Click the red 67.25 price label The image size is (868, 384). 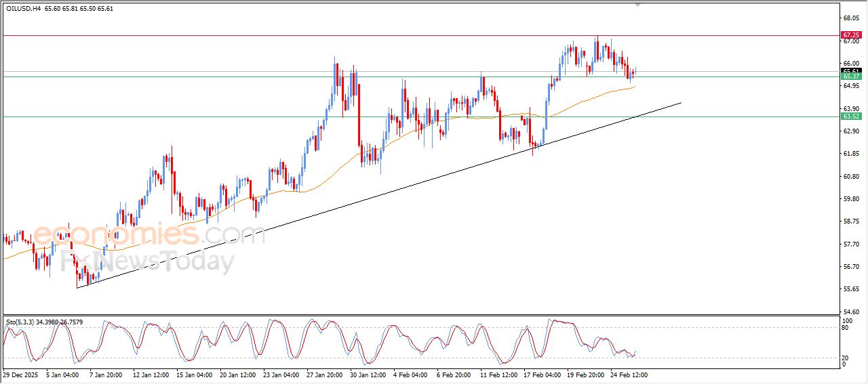850,35
